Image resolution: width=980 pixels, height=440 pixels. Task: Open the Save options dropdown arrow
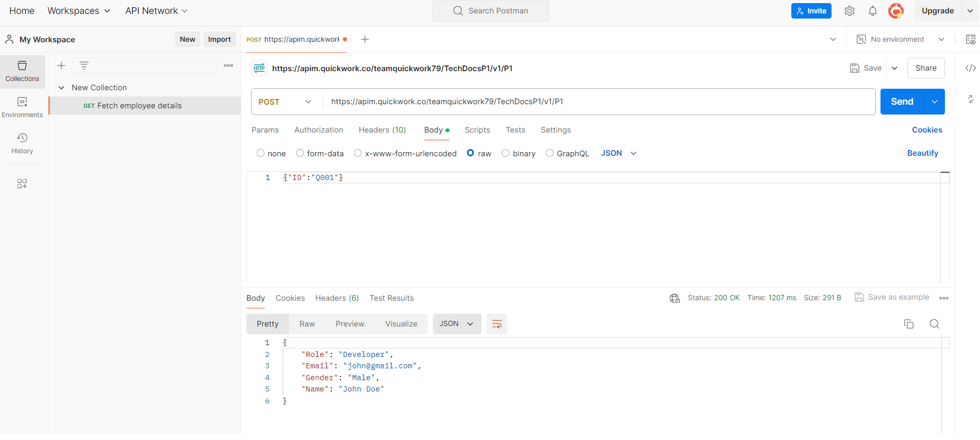[894, 68]
